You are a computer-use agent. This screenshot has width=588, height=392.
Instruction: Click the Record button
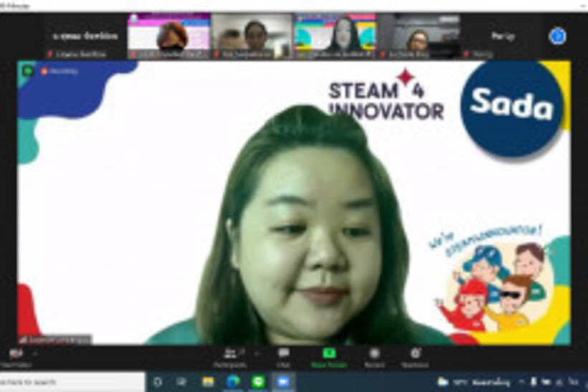click(374, 358)
